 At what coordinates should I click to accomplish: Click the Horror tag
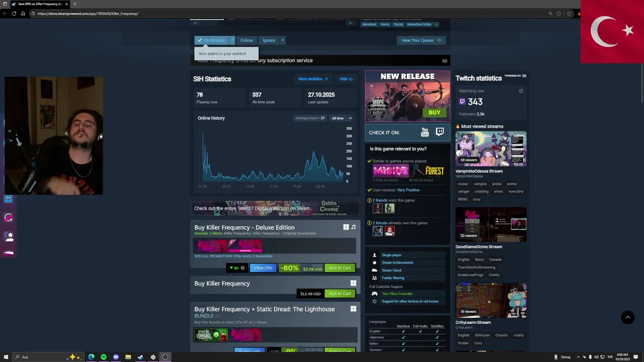[x=385, y=24]
